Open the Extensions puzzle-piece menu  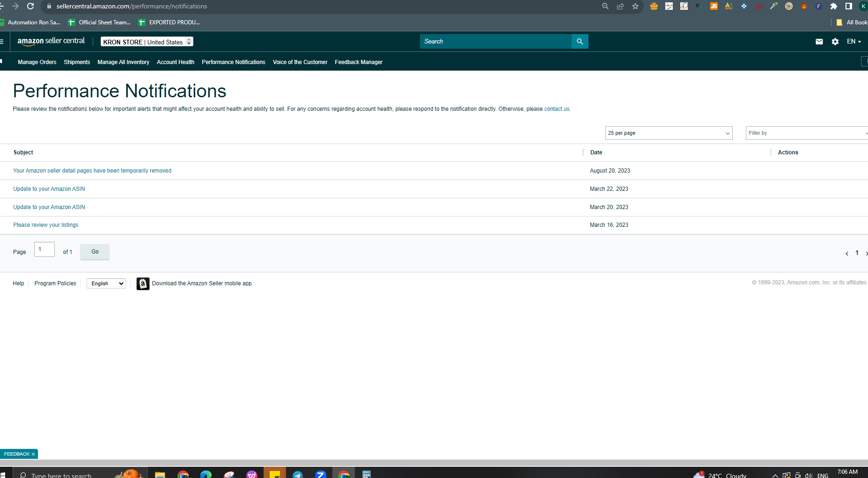tap(834, 6)
